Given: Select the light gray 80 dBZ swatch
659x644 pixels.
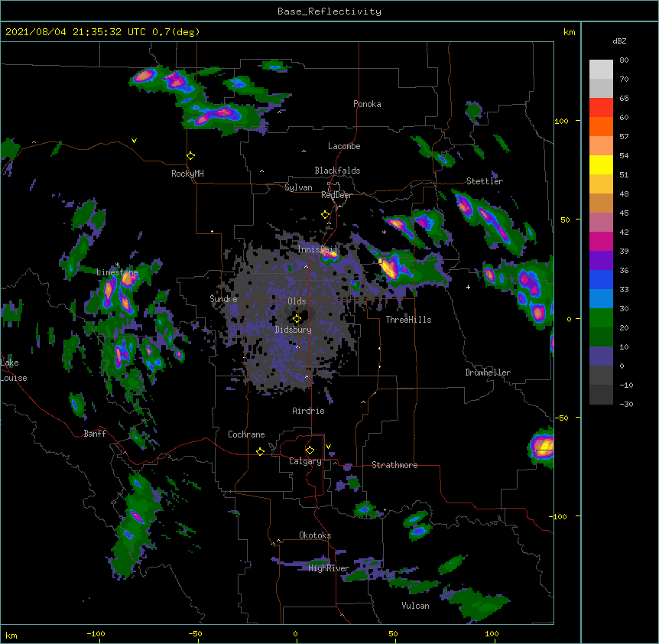Looking at the screenshot, I should click(601, 69).
